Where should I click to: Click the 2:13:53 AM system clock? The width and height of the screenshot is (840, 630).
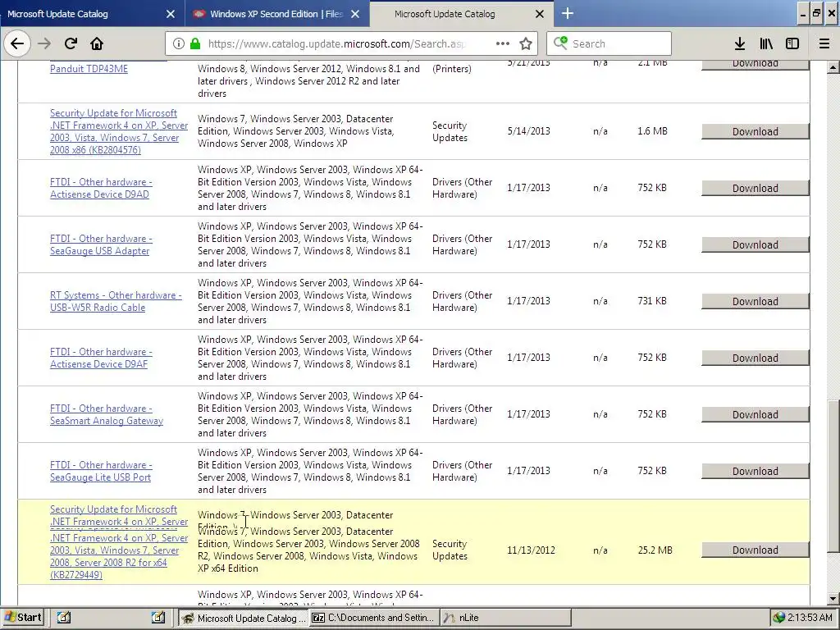click(810, 618)
